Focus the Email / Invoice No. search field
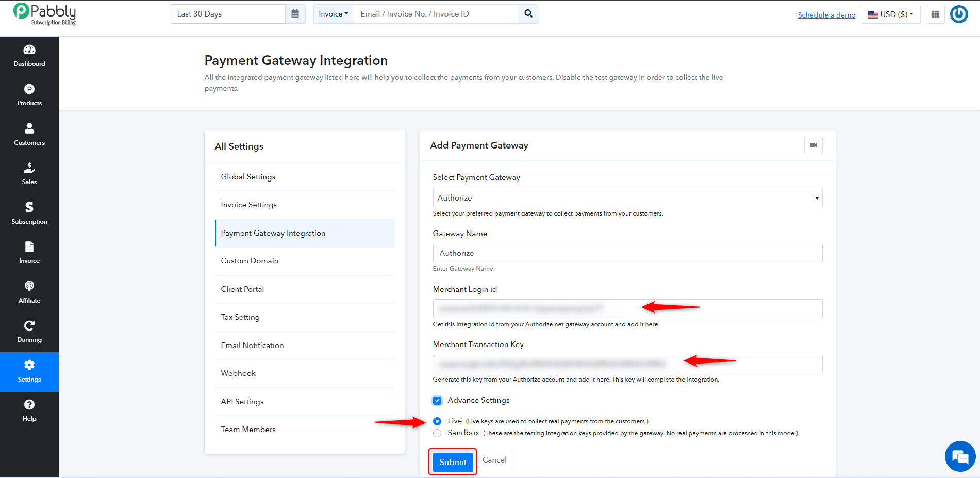 (436, 14)
